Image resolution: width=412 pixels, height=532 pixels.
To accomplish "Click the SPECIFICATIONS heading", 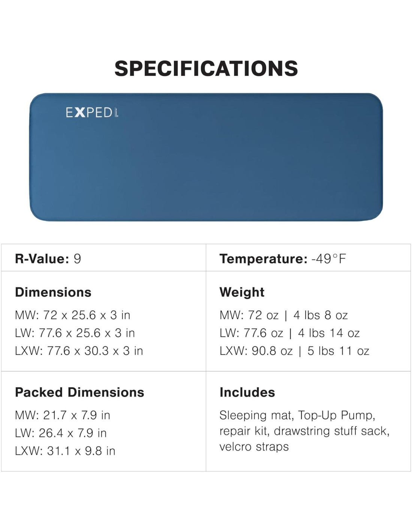I will pos(206,68).
